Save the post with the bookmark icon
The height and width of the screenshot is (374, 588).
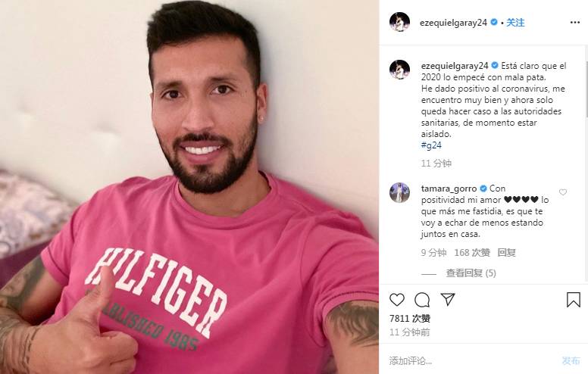(x=574, y=300)
